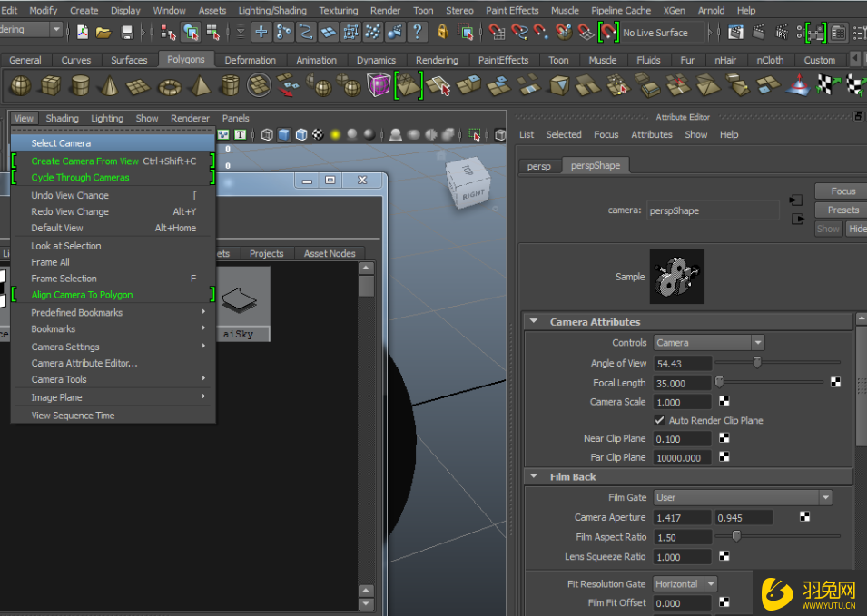
Task: Create a polygon sphere from shelf
Action: [21, 85]
